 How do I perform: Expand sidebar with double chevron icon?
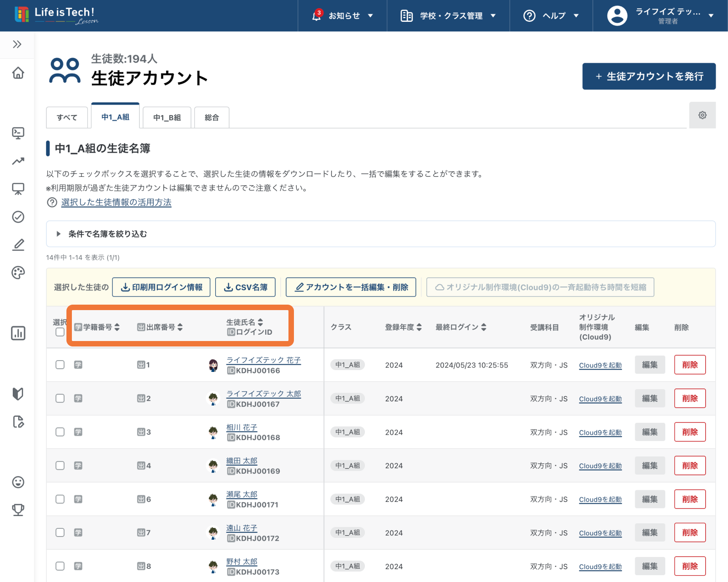click(x=17, y=44)
